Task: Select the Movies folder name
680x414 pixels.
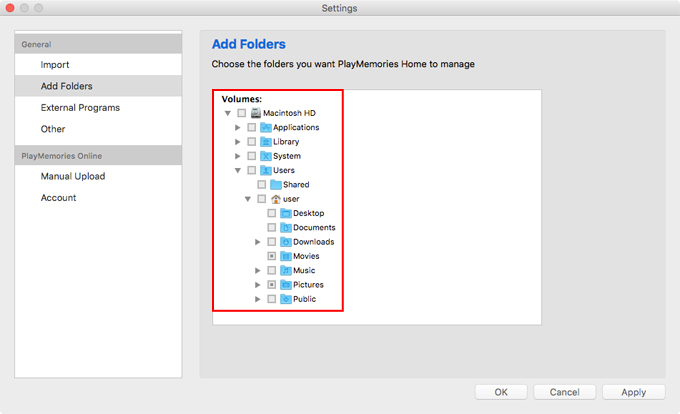Action: (x=306, y=256)
